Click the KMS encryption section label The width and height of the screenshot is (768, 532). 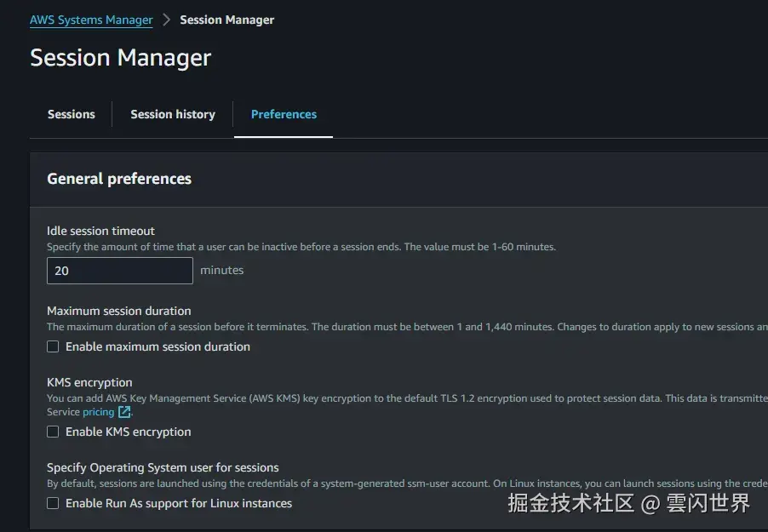89,382
